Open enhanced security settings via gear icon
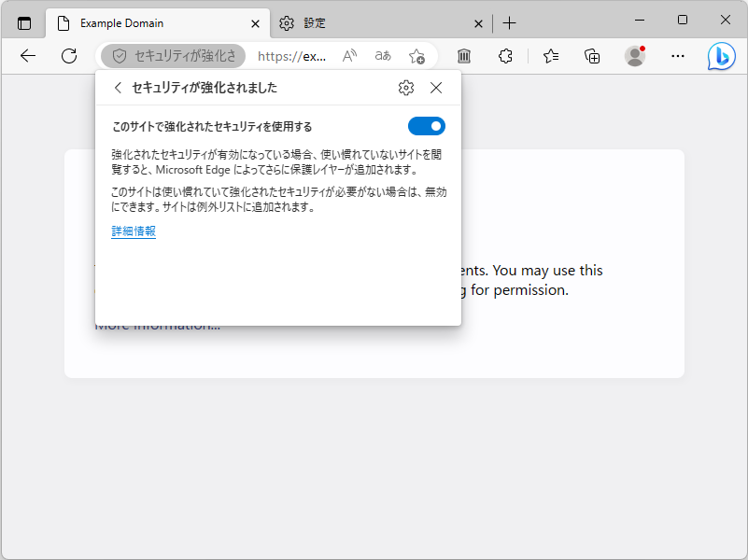The image size is (748, 560). click(x=405, y=87)
